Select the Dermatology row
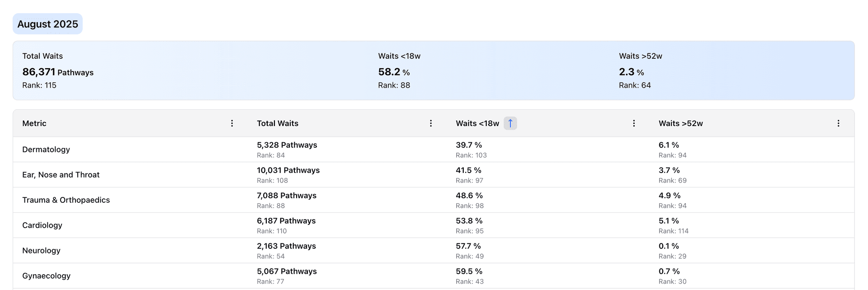The image size is (868, 290). 46,150
